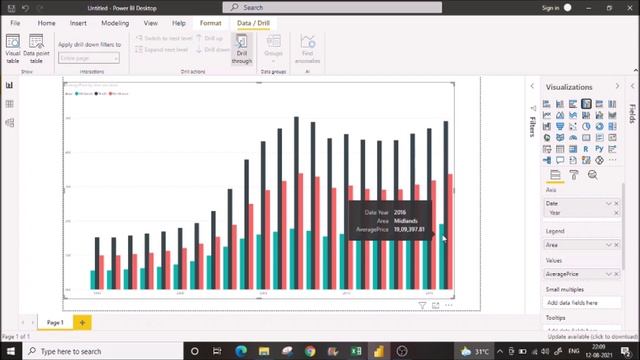Select the Card visual
The width and height of the screenshot is (640, 360).
click(586, 138)
